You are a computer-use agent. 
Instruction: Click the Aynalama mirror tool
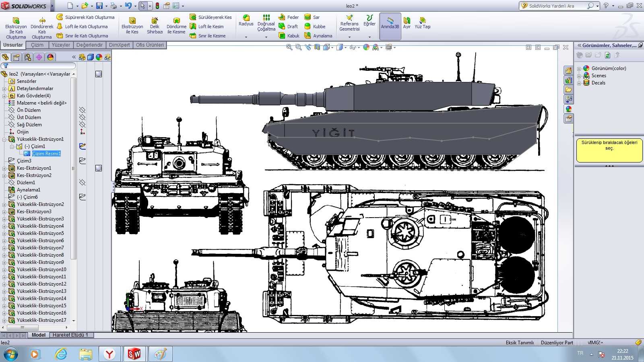coord(318,36)
